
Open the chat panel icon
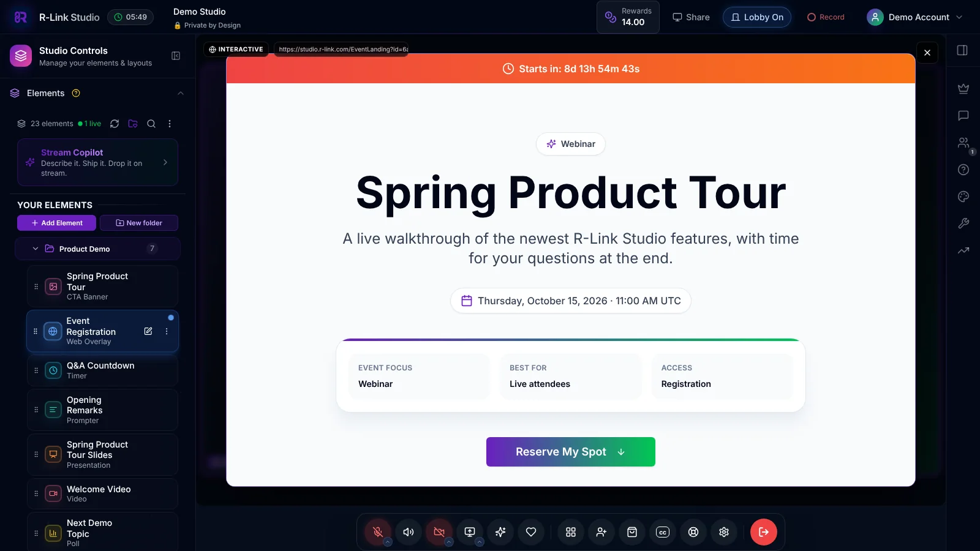[x=963, y=116]
